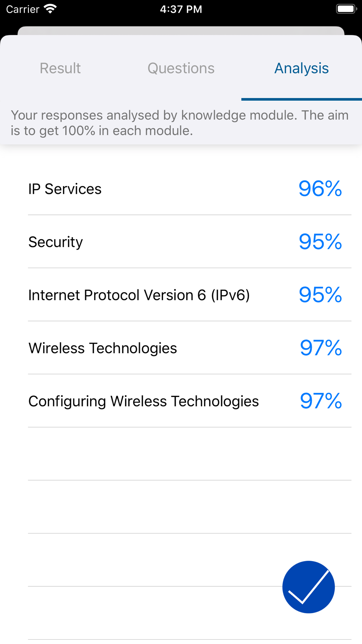Switch to the Result tab
The height and width of the screenshot is (644, 362).
pyautogui.click(x=60, y=68)
